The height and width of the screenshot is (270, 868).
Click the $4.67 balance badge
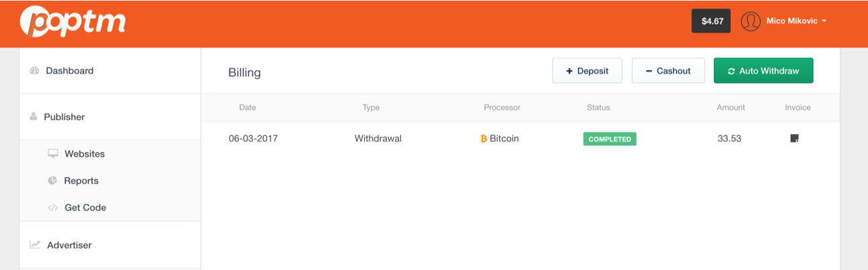click(712, 21)
